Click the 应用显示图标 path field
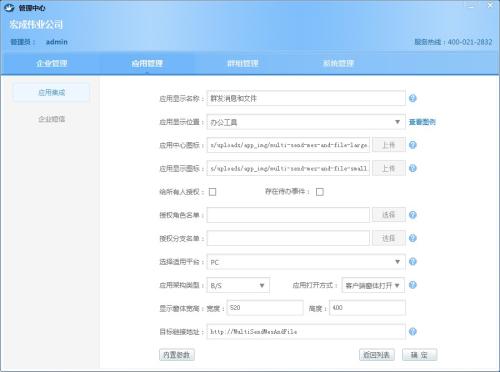Screen dimensions: 500x372 coord(288,168)
